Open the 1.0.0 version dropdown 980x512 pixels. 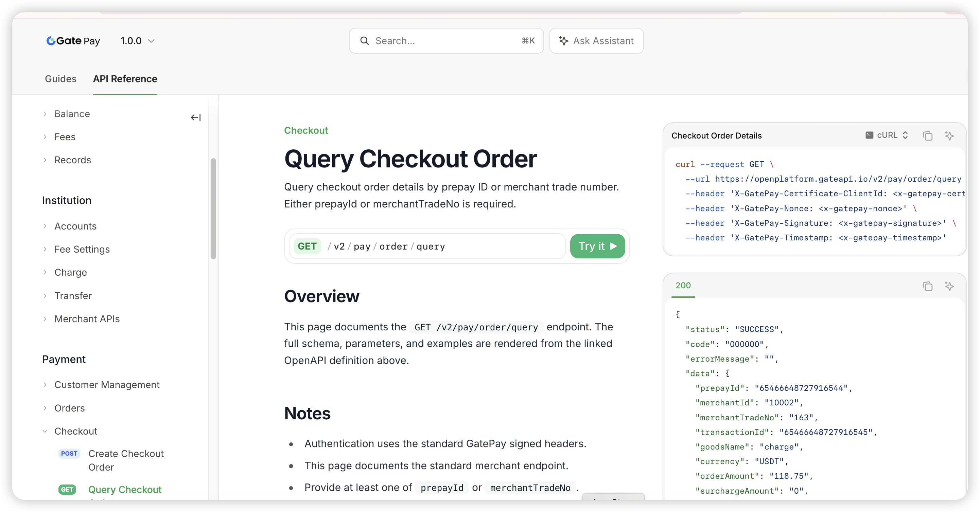(x=137, y=41)
